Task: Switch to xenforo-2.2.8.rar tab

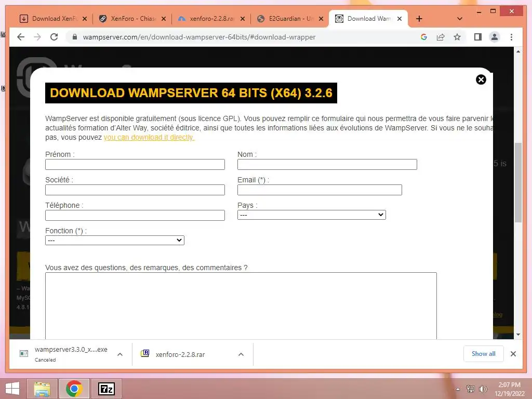Action: pyautogui.click(x=212, y=19)
